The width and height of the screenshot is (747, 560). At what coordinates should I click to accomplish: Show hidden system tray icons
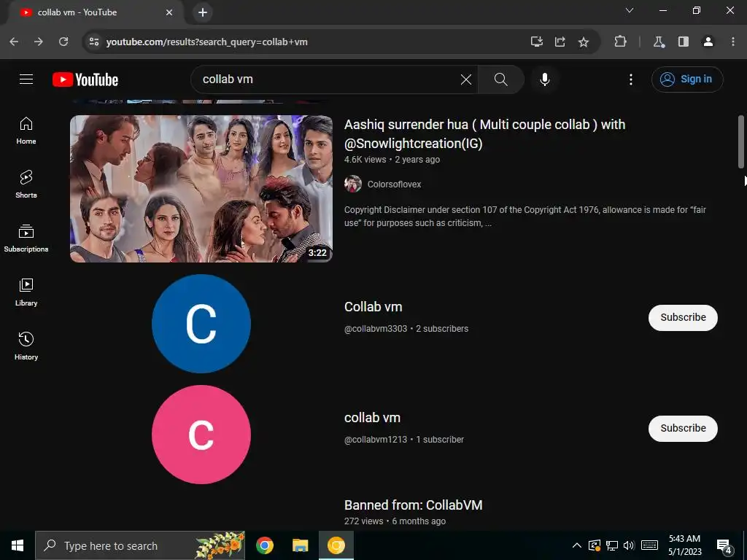576,545
